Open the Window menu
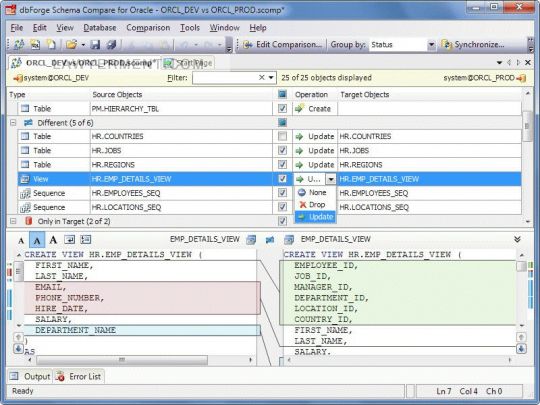 click(225, 28)
